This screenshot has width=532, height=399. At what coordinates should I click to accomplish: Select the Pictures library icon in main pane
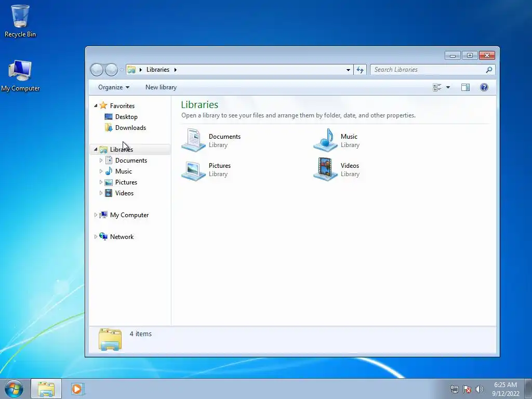pos(193,170)
